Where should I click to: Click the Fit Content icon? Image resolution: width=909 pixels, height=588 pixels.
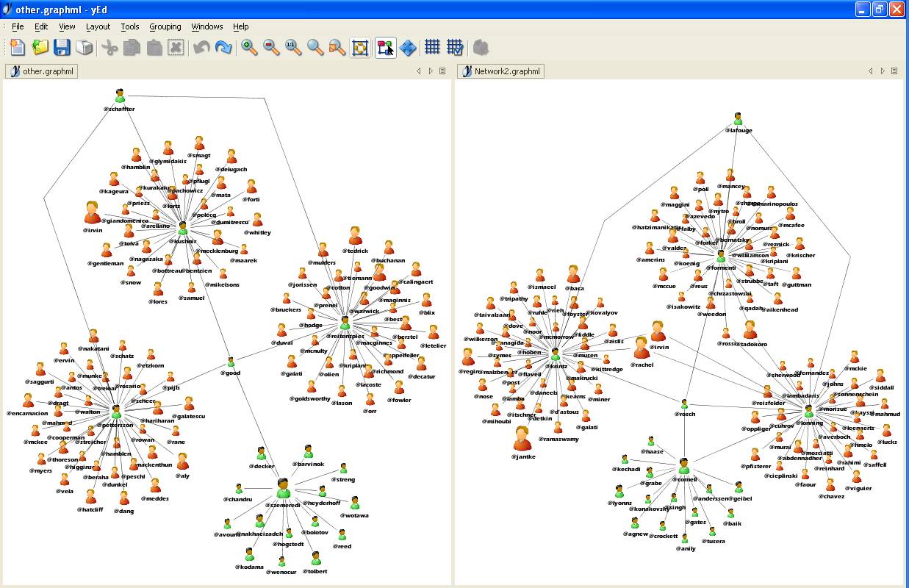click(x=359, y=48)
